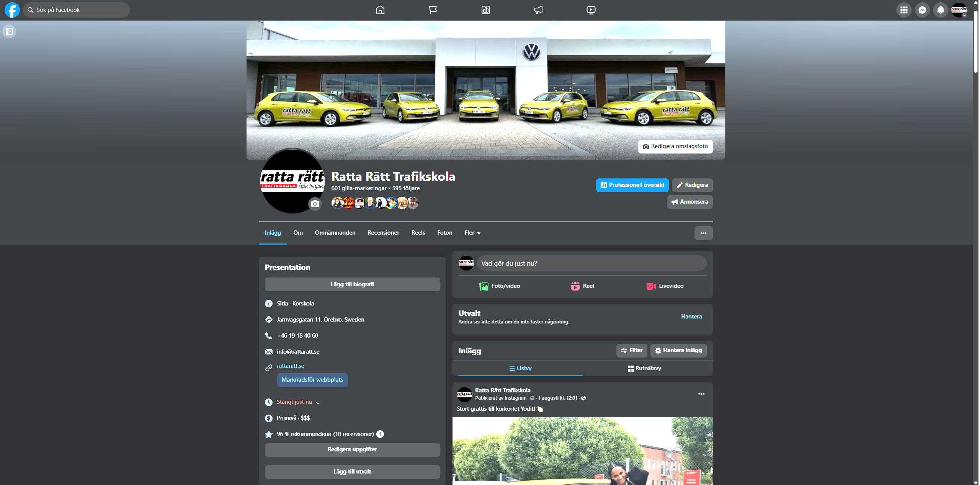
Task: Open the three-dot page options menu
Action: click(x=703, y=233)
